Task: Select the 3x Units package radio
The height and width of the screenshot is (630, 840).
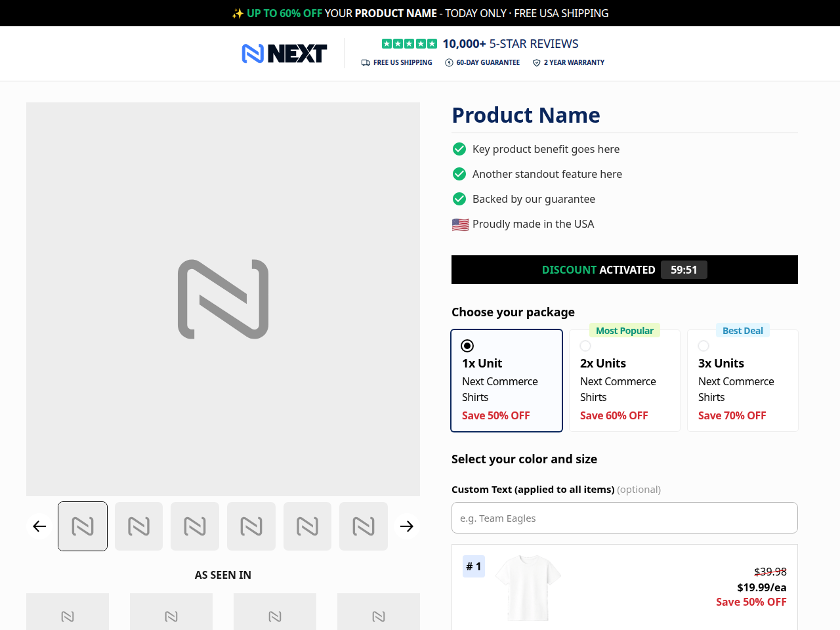Action: pyautogui.click(x=703, y=346)
